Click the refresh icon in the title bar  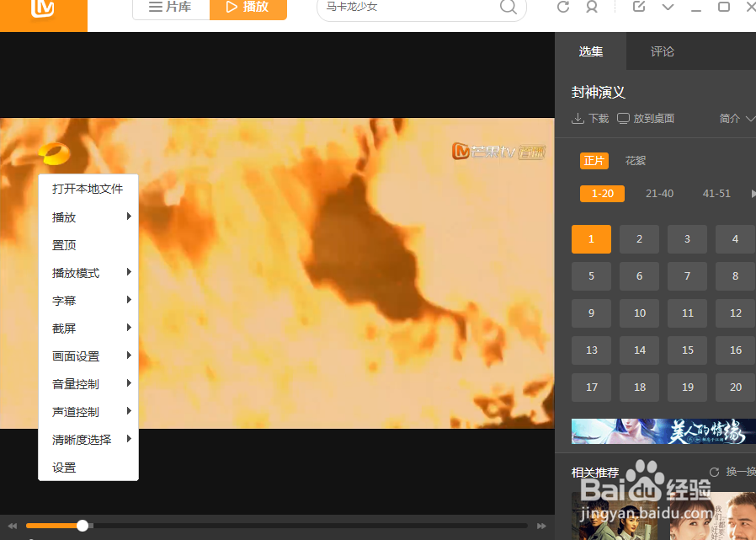pyautogui.click(x=562, y=8)
